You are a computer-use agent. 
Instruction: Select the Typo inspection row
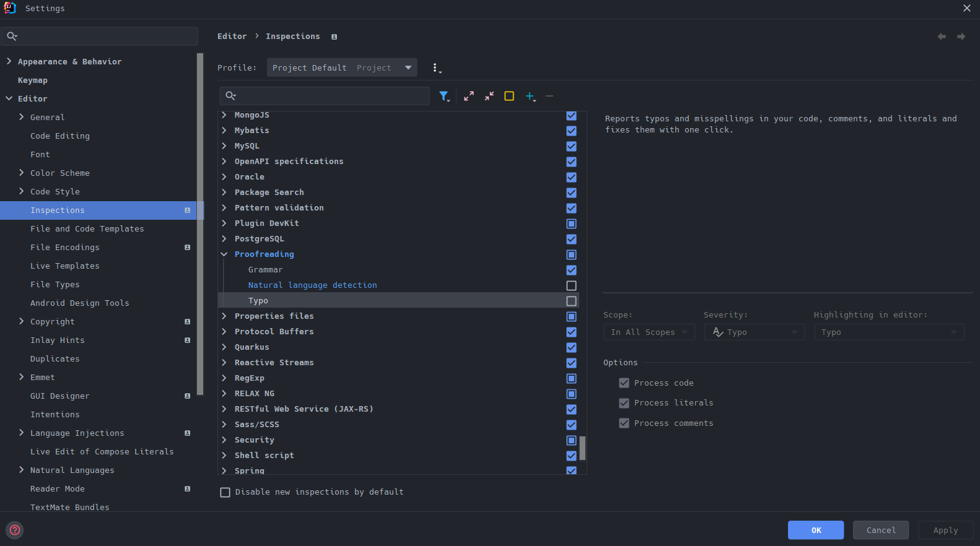click(x=398, y=300)
